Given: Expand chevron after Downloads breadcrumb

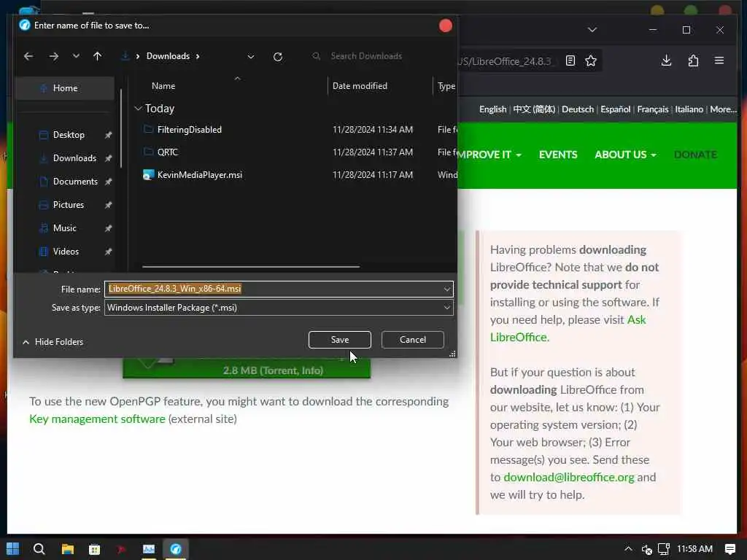Looking at the screenshot, I should click(x=198, y=56).
